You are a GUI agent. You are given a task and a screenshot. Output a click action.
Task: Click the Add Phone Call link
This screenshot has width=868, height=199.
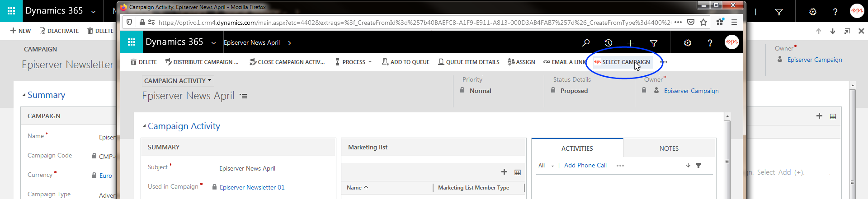585,166
